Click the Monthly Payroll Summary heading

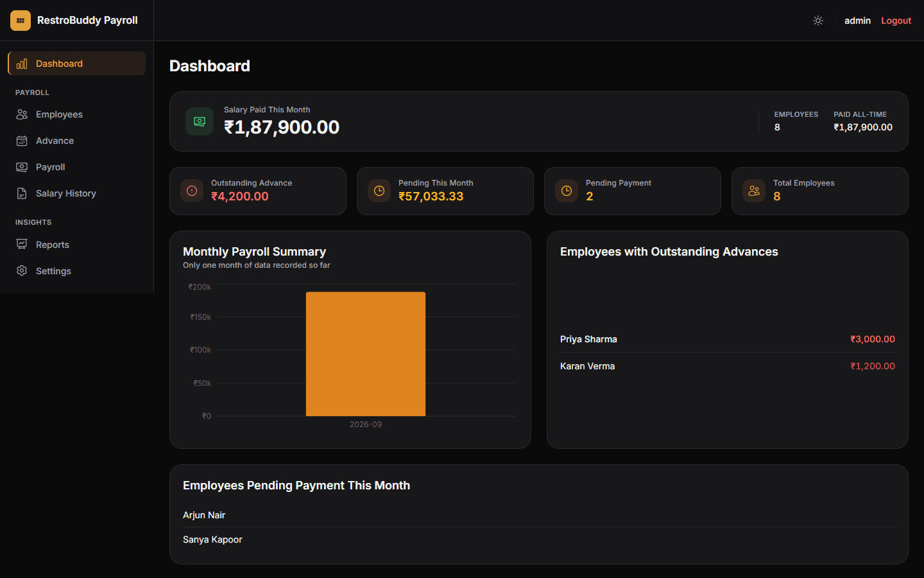pyautogui.click(x=254, y=252)
